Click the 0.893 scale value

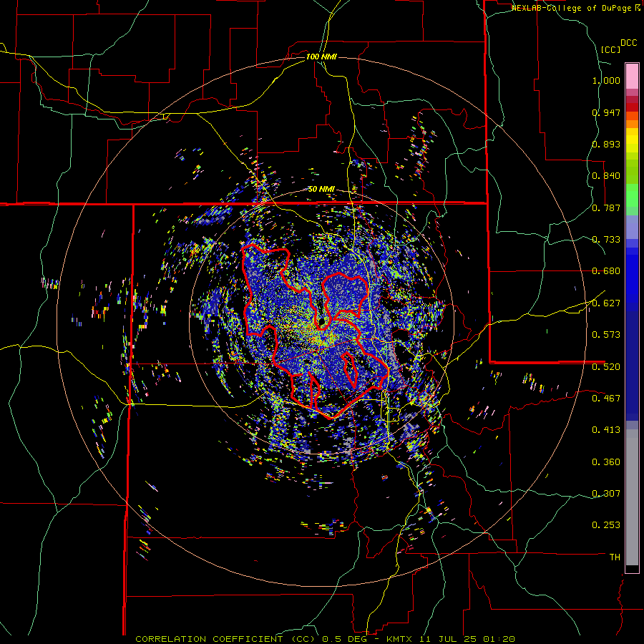point(606,144)
